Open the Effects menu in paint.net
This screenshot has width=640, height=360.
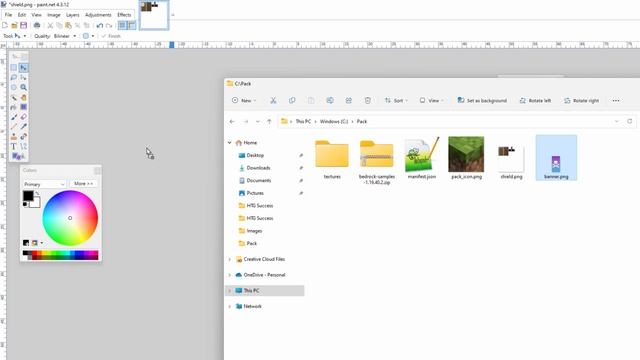124,15
